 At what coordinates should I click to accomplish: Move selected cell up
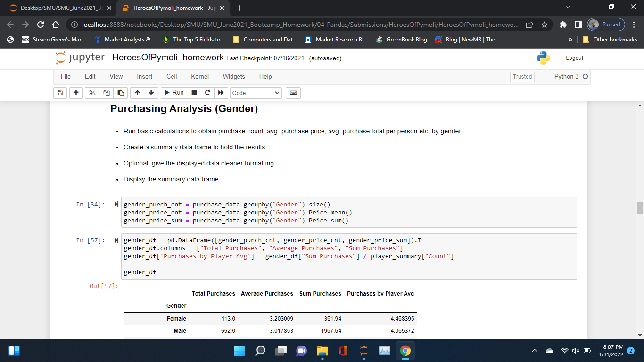click(x=137, y=93)
